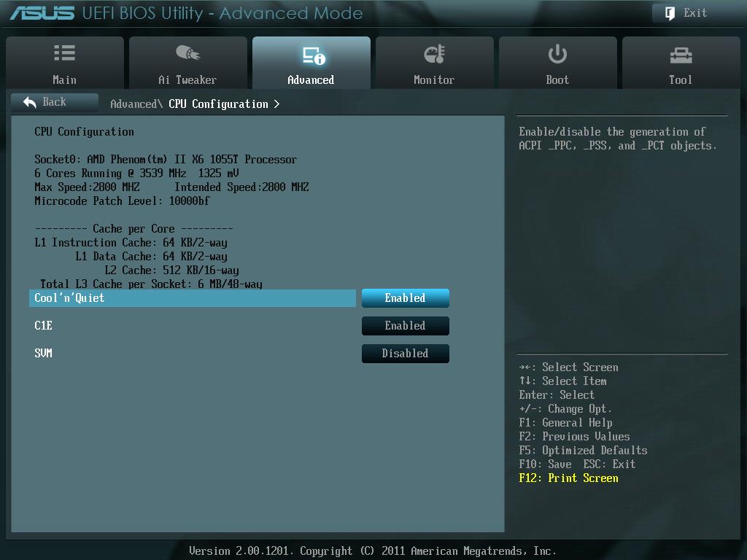Viewport: 747px width, 560px height.
Task: Open the Main tab label
Action: [x=64, y=80]
